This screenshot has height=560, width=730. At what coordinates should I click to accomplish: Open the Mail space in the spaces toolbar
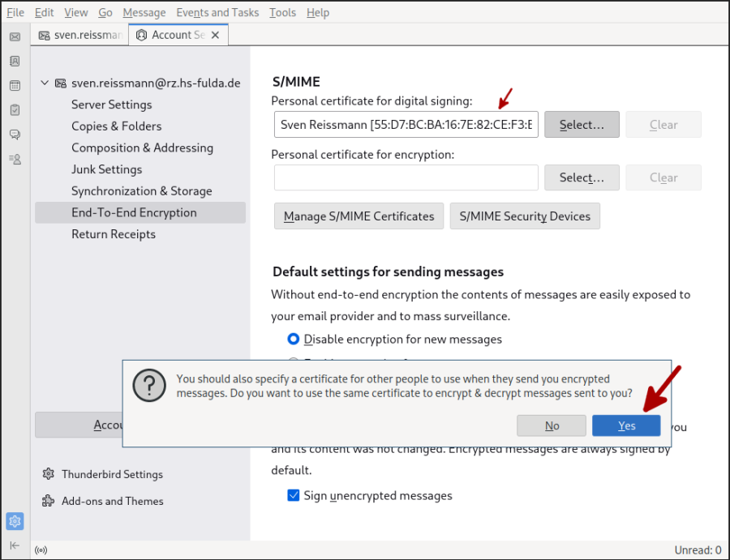(15, 37)
